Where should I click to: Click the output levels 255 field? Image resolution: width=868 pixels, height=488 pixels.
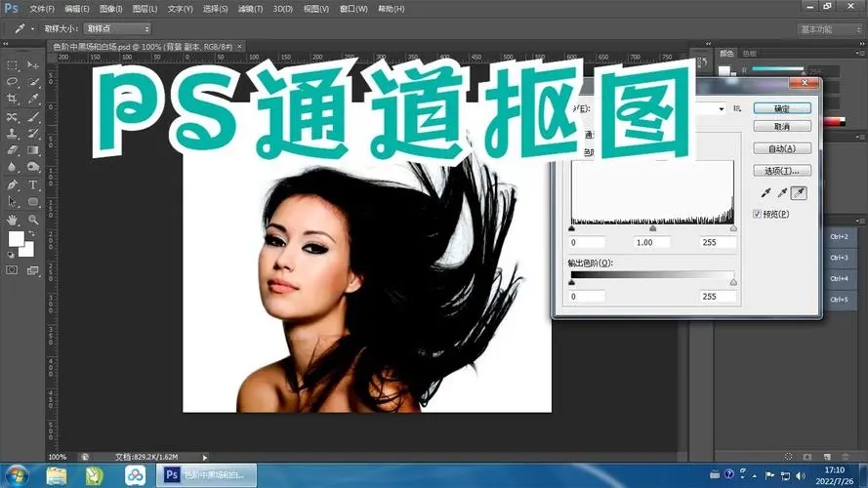point(709,297)
